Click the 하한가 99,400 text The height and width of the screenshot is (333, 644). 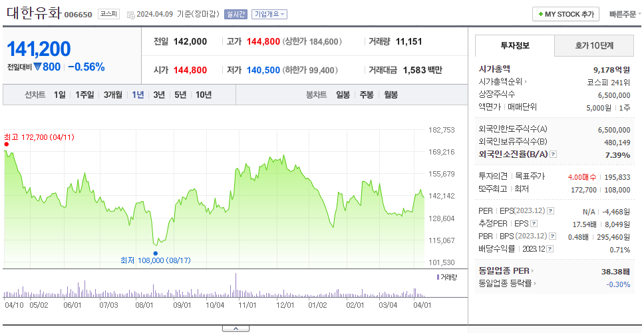click(310, 71)
